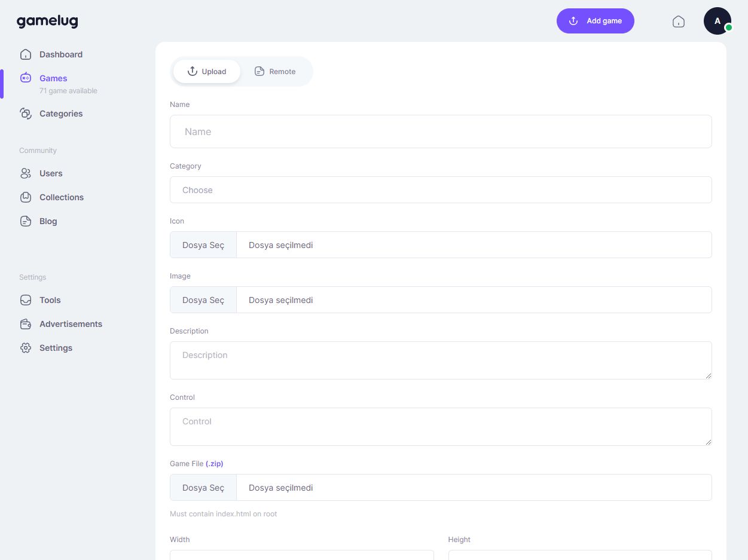748x560 pixels.
Task: Switch to the Upload tab
Action: point(207,72)
